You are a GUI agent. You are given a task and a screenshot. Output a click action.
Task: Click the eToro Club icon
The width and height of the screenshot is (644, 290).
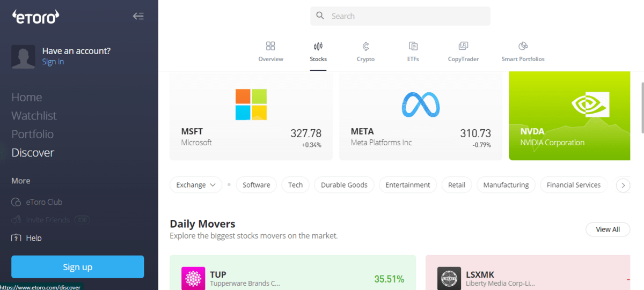[16, 202]
